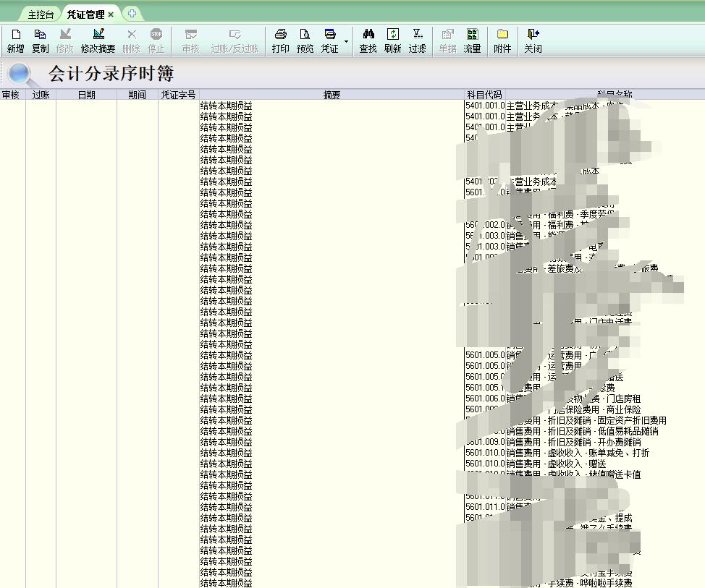Click the 过账 column header

pyautogui.click(x=41, y=95)
